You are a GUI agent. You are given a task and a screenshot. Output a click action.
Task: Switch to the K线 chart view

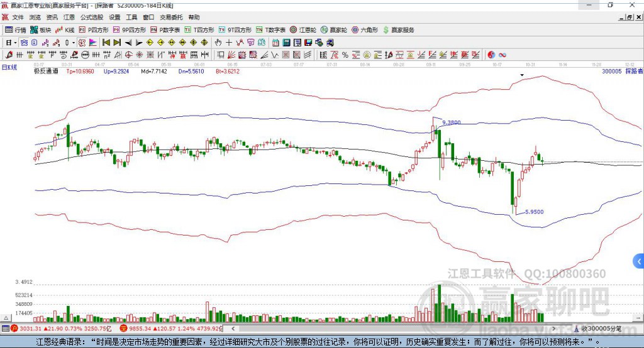click(x=65, y=30)
